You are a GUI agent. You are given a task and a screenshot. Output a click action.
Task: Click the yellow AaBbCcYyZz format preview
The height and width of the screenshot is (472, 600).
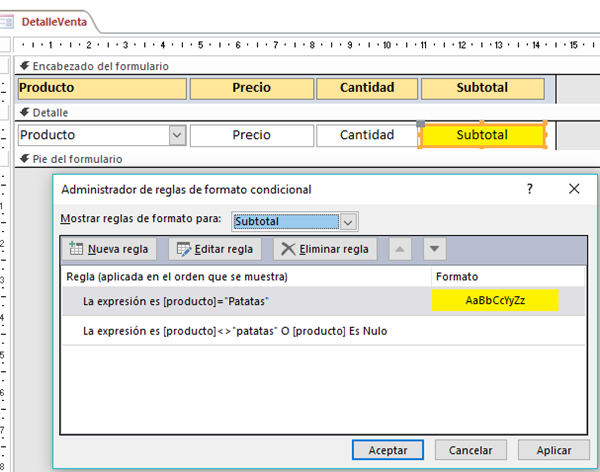[495, 301]
